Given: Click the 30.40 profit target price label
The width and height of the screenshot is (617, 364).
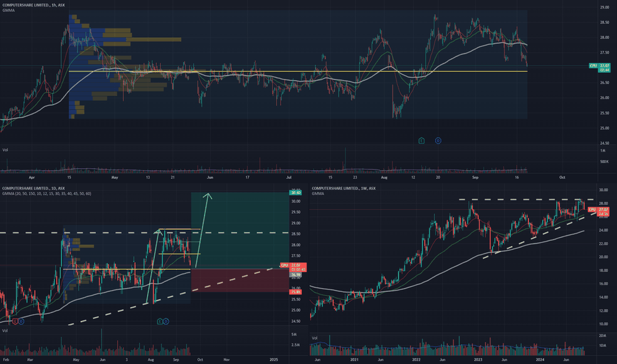Looking at the screenshot, I should [295, 193].
